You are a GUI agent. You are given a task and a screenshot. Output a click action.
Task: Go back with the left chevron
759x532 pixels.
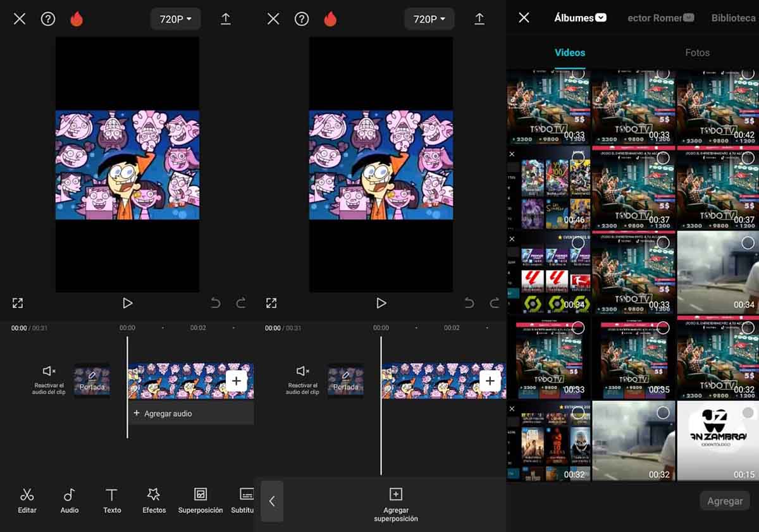tap(272, 501)
